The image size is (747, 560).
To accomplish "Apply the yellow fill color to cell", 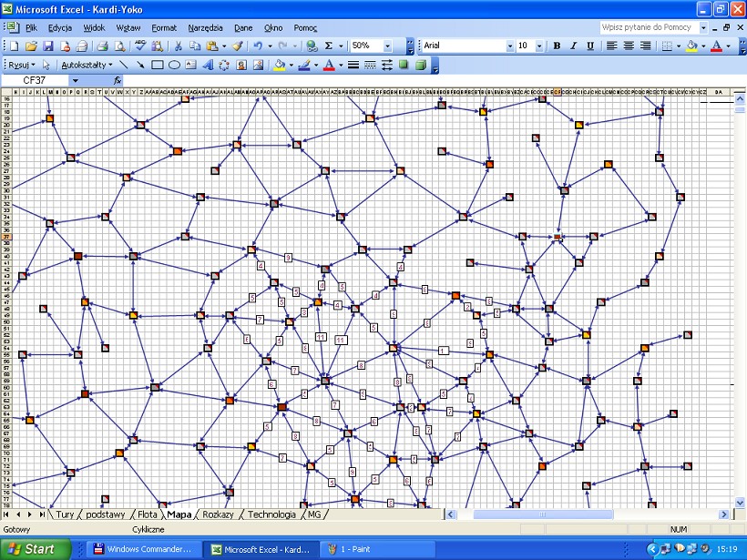I will (x=692, y=46).
